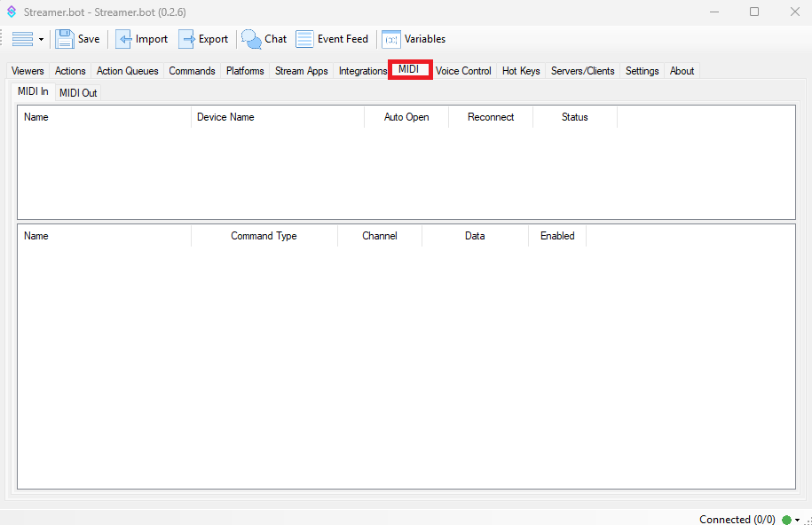This screenshot has width=812, height=525.
Task: Open the Event Feed list icon
Action: 304,39
